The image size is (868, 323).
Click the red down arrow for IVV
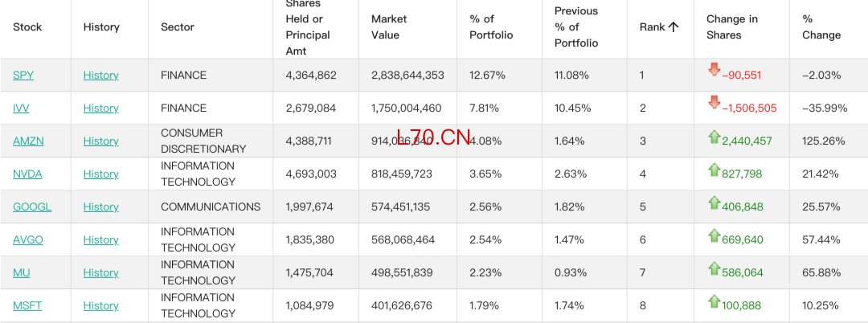pyautogui.click(x=714, y=102)
